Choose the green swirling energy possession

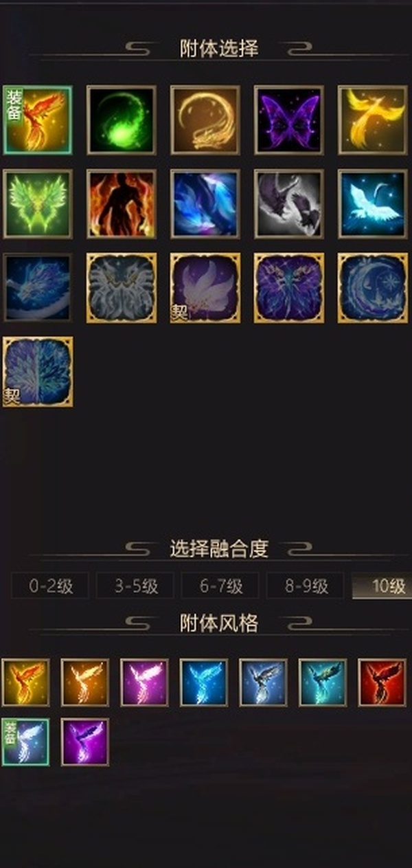[122, 120]
